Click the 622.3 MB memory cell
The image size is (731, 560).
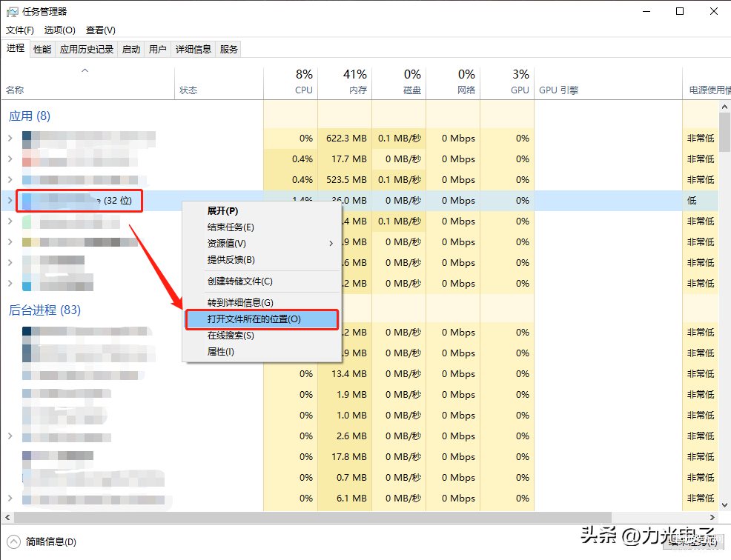point(346,139)
